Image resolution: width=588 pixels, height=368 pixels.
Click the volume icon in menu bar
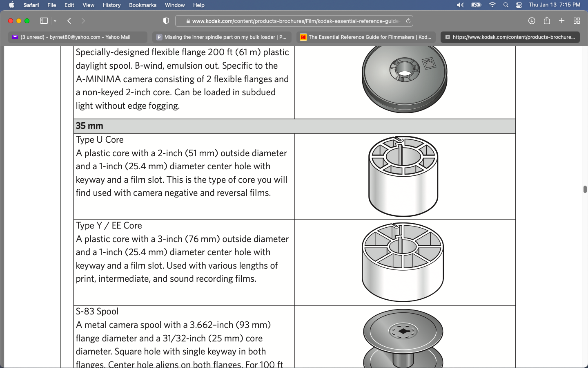(460, 5)
